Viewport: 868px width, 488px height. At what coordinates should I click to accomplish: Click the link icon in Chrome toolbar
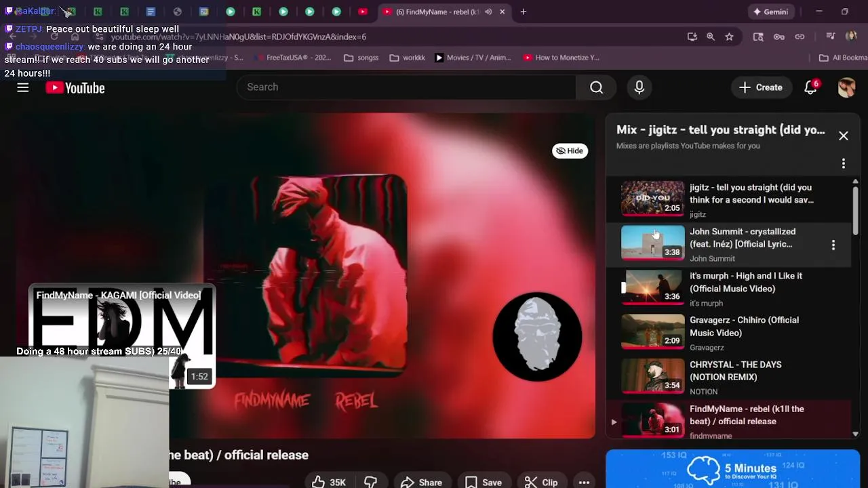800,37
